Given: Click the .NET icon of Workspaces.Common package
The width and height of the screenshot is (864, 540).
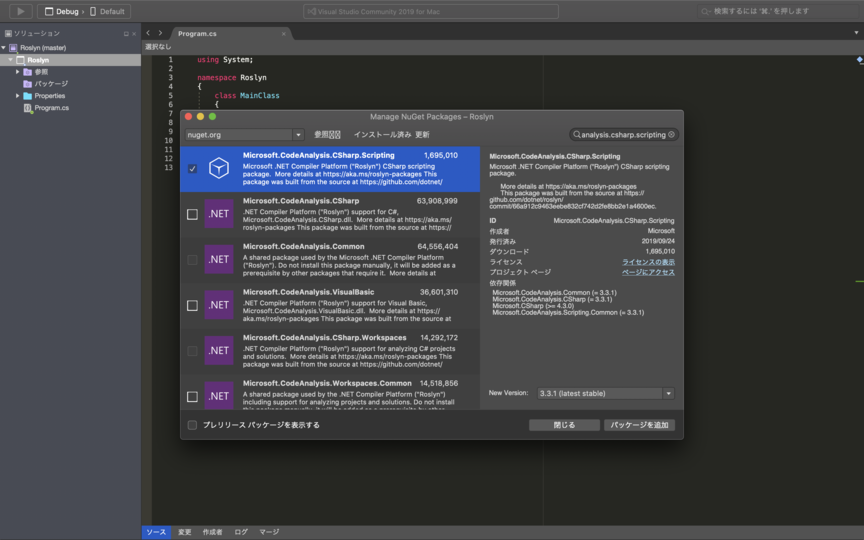Looking at the screenshot, I should point(219,396).
